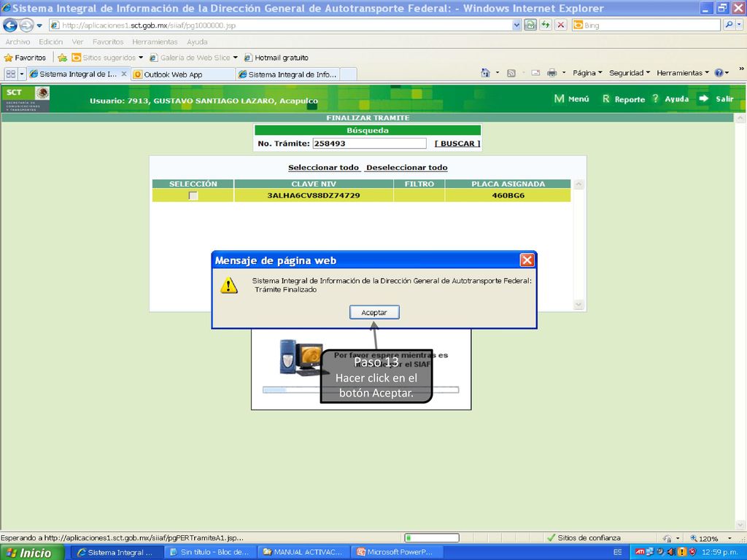This screenshot has height=560, width=747.
Task: Open the MANUAL ACTIVAC... folder taskbar item
Action: [x=303, y=553]
